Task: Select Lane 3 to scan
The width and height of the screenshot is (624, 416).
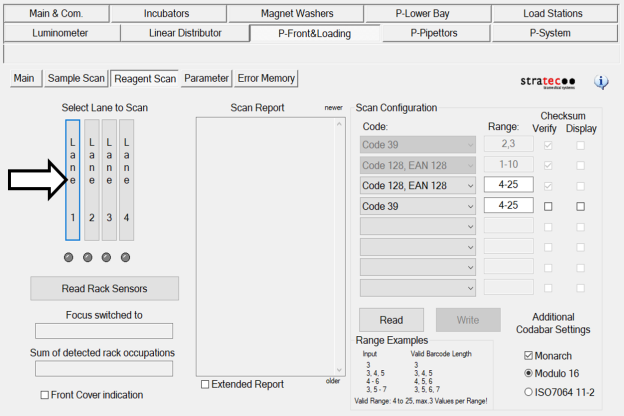Action: [109, 180]
